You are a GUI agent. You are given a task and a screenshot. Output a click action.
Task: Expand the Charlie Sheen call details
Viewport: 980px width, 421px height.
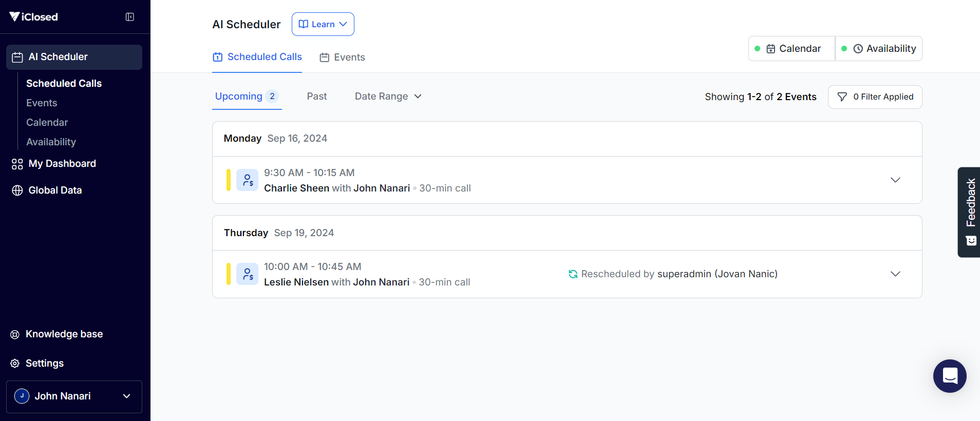[895, 180]
